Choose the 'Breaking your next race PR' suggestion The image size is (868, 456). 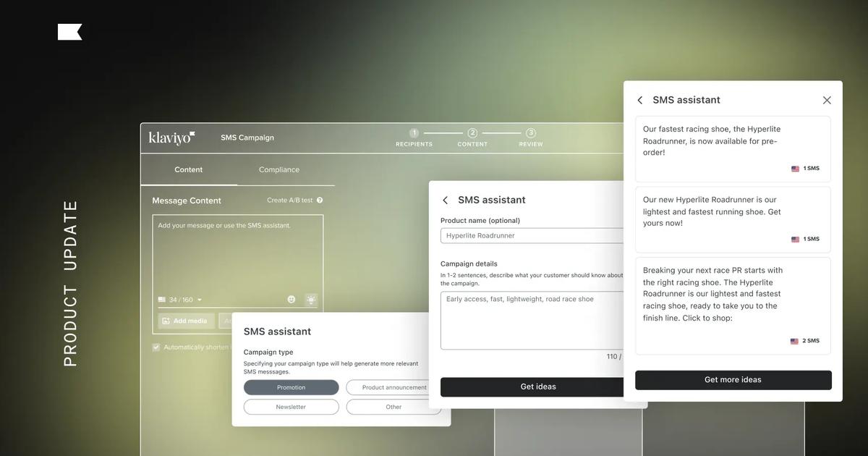pyautogui.click(x=733, y=306)
